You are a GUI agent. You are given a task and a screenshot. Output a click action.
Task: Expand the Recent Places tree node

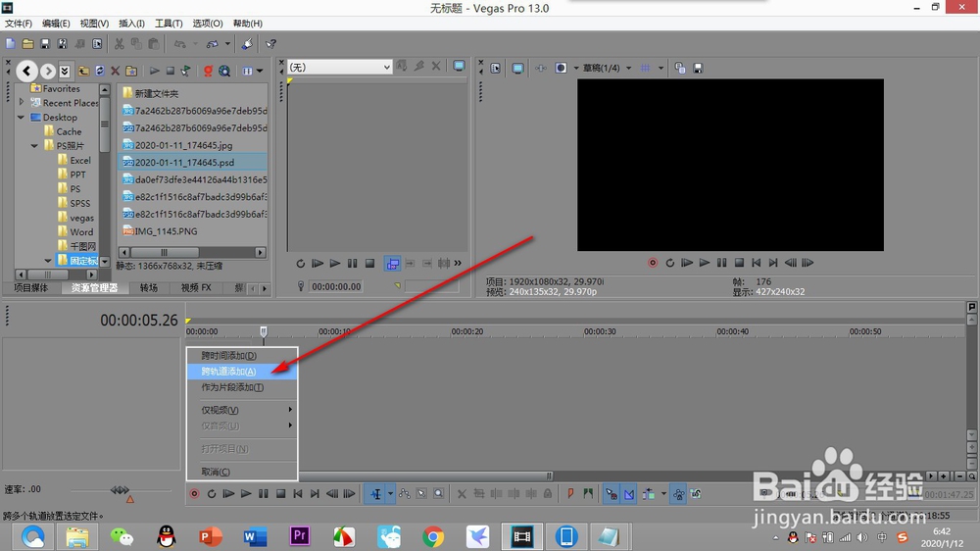[x=22, y=102]
